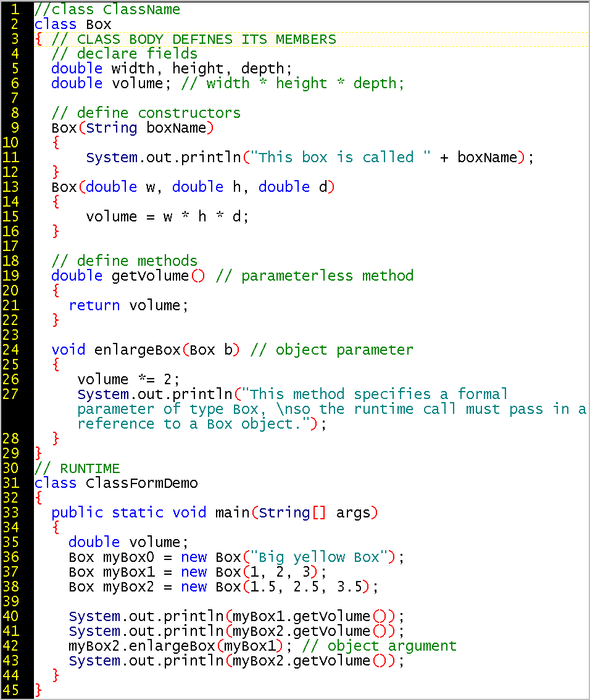The image size is (590, 700).
Task: Click 'width * height * depth;' comment text
Action: tap(305, 83)
